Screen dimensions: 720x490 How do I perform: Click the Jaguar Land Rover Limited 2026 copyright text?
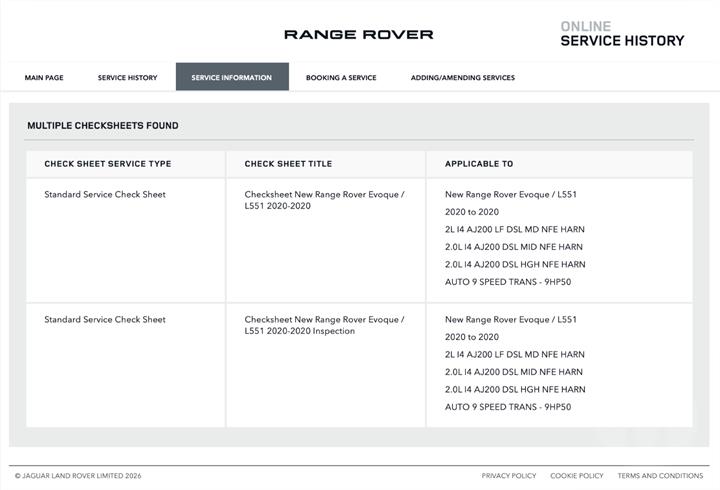[x=78, y=476]
